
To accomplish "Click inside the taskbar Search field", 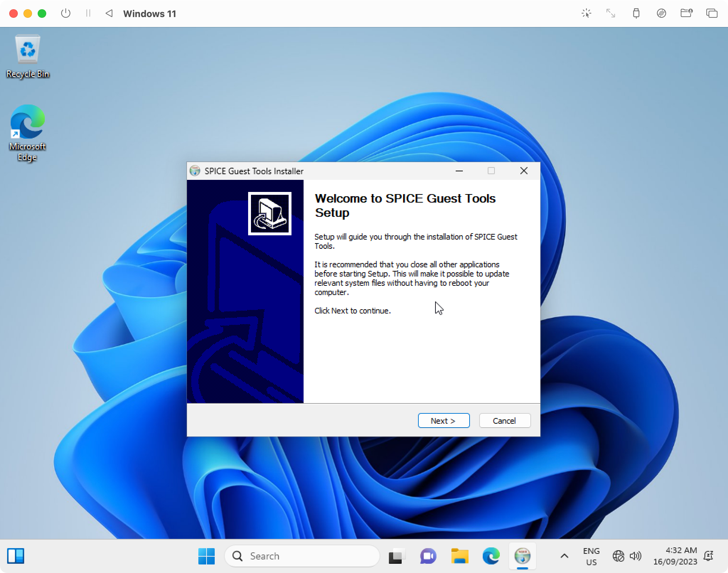I will [302, 556].
